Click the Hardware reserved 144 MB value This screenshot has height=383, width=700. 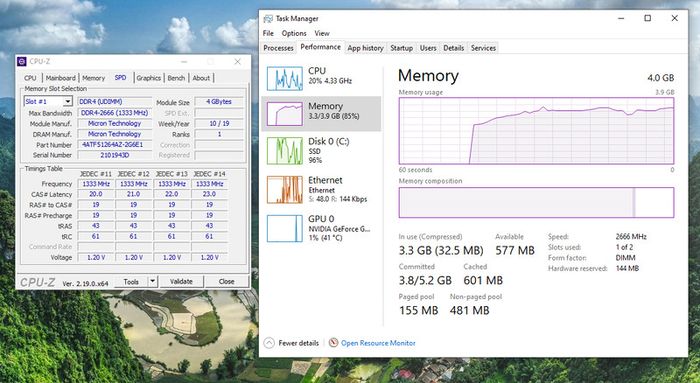point(627,268)
